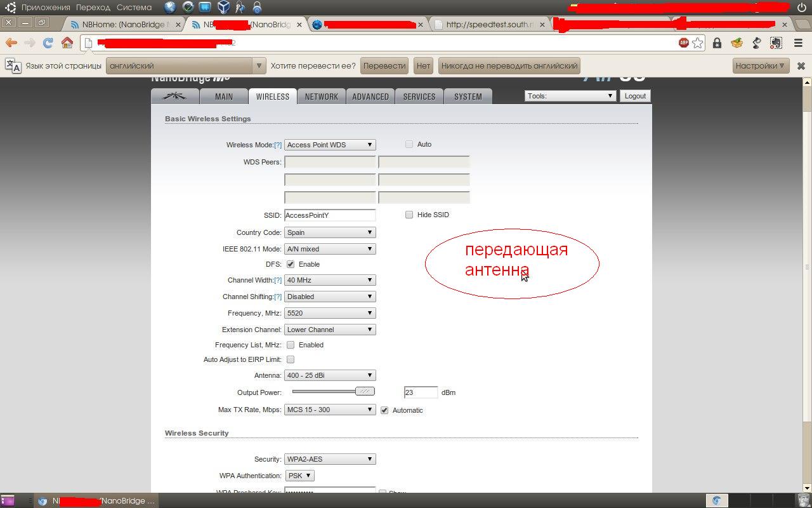
Task: Disable the DFS Enable checkbox
Action: 291,264
